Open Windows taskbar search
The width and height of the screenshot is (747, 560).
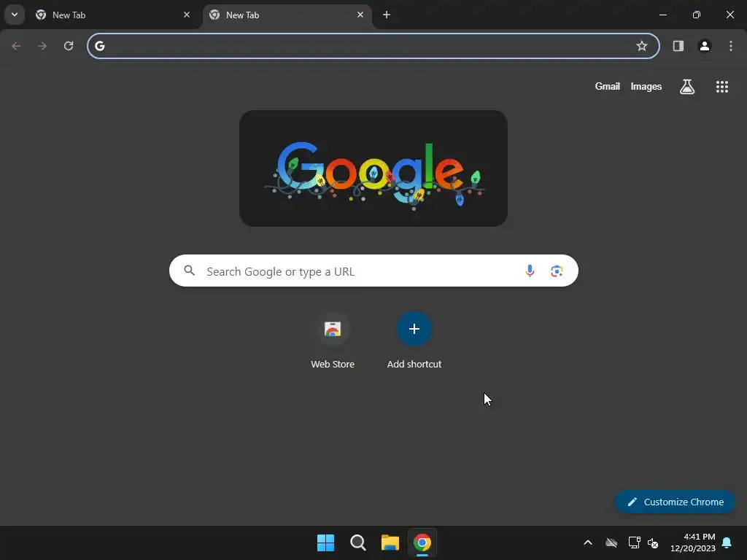point(357,542)
